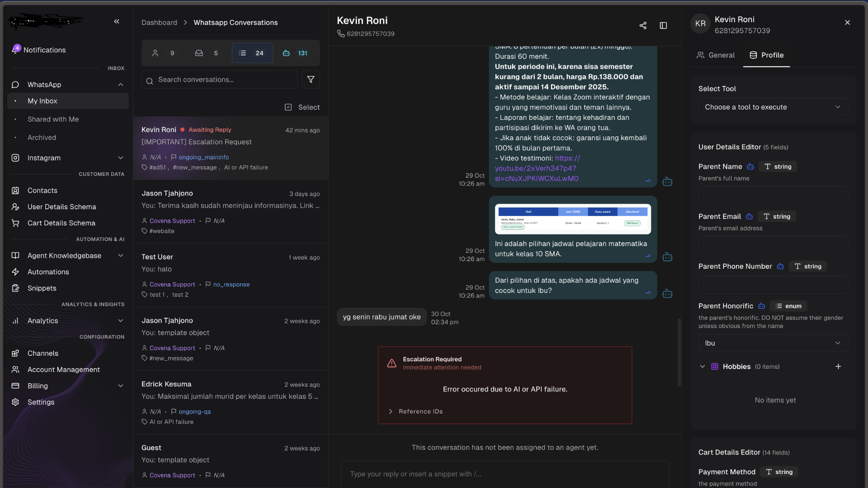This screenshot has width=868, height=488.
Task: Open the Choose a tool to execute dropdown
Action: pos(773,107)
